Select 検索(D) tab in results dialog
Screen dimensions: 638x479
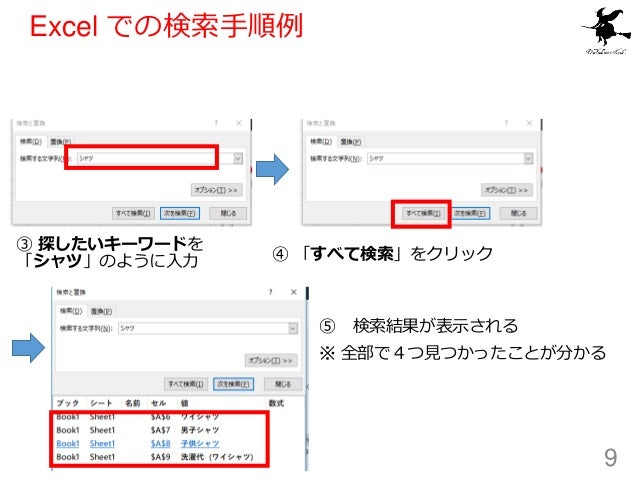click(x=71, y=311)
